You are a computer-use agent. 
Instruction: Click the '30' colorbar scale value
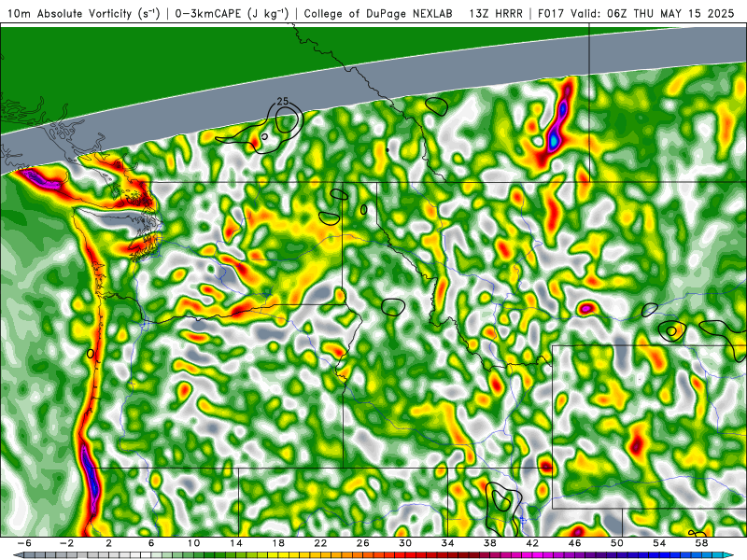tap(405, 543)
